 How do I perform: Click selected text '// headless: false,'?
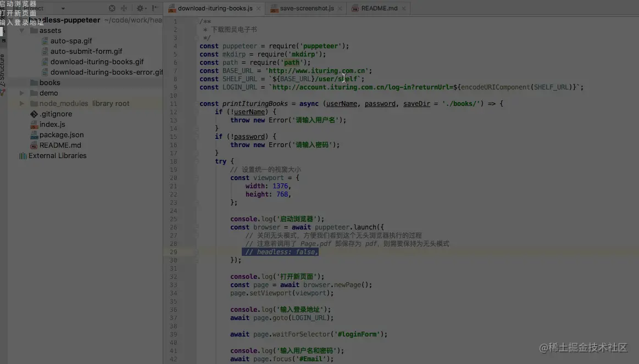point(280,252)
